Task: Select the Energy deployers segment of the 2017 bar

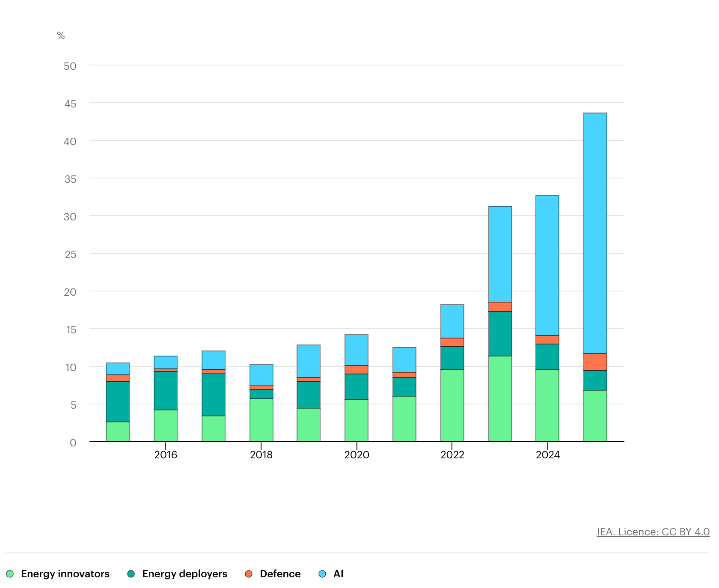Action: (214, 395)
